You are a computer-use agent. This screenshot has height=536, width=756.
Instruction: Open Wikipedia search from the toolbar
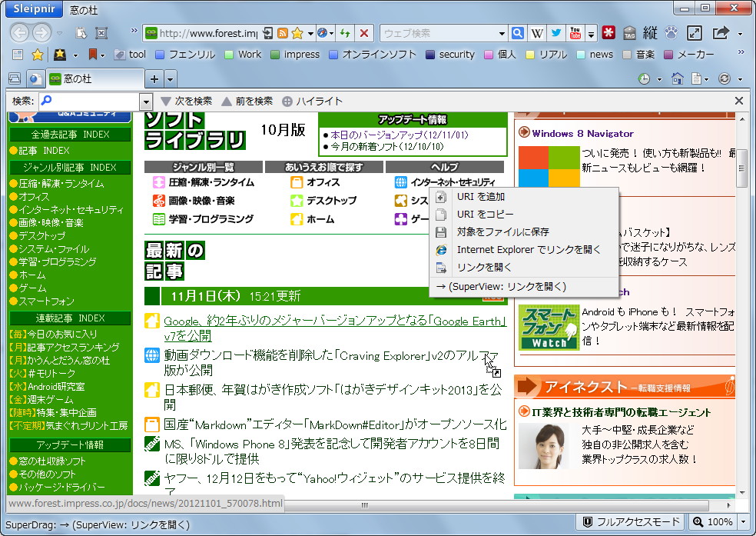pos(535,34)
